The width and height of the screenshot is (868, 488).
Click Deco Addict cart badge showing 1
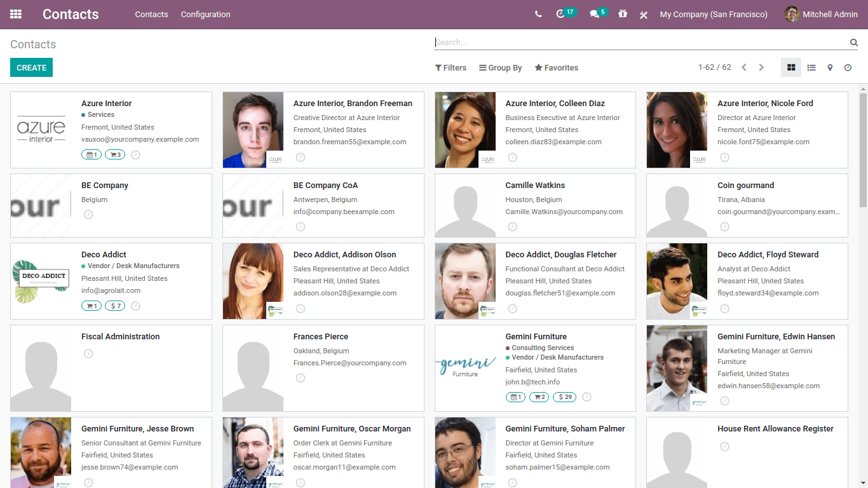point(92,306)
